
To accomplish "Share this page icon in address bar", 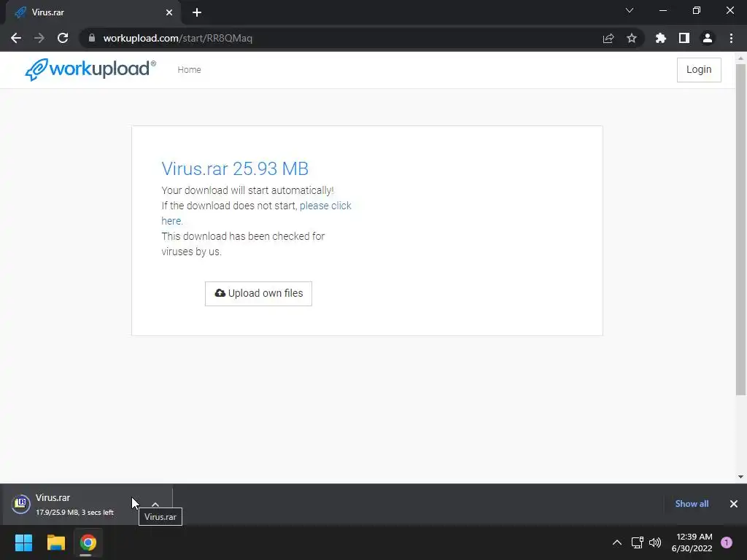I will point(608,38).
